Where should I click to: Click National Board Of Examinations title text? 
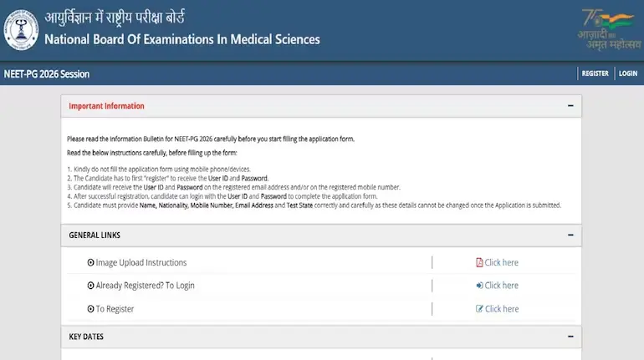(182, 39)
